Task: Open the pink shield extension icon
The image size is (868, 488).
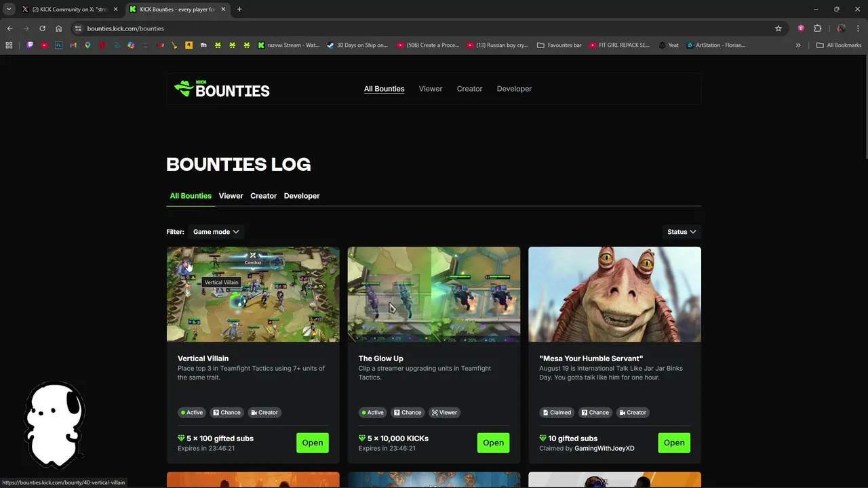Action: click(801, 28)
